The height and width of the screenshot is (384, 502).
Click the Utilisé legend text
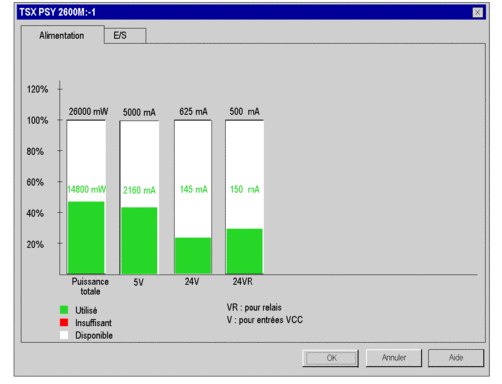click(86, 310)
